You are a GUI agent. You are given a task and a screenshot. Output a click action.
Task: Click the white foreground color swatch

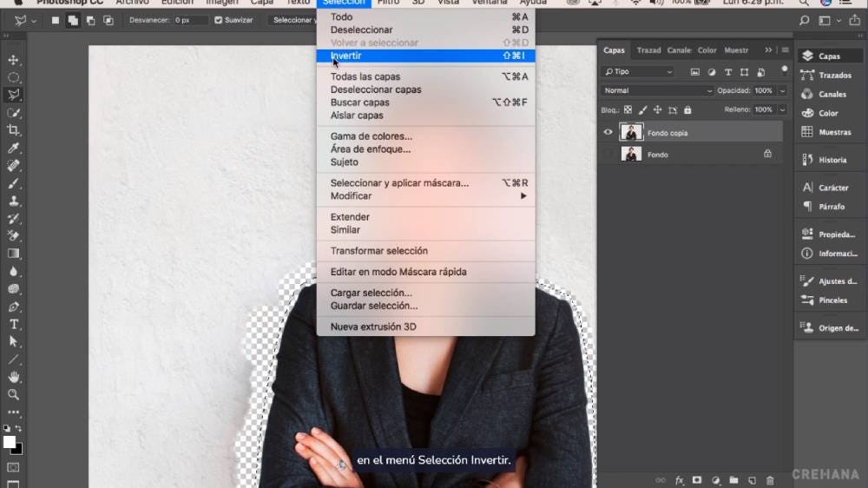point(10,442)
